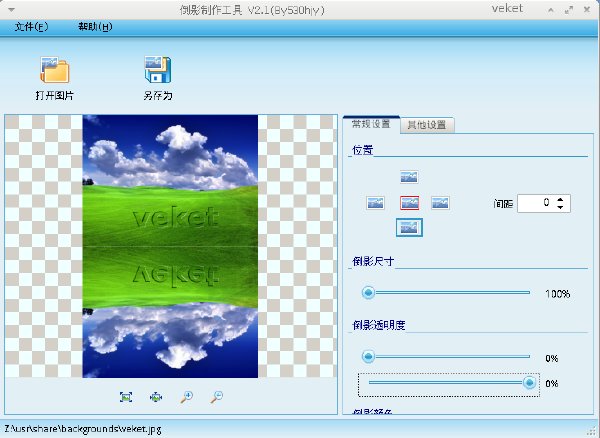
Task: Click the dotted-outline transparency slider handle at the right end
Action: (530, 382)
